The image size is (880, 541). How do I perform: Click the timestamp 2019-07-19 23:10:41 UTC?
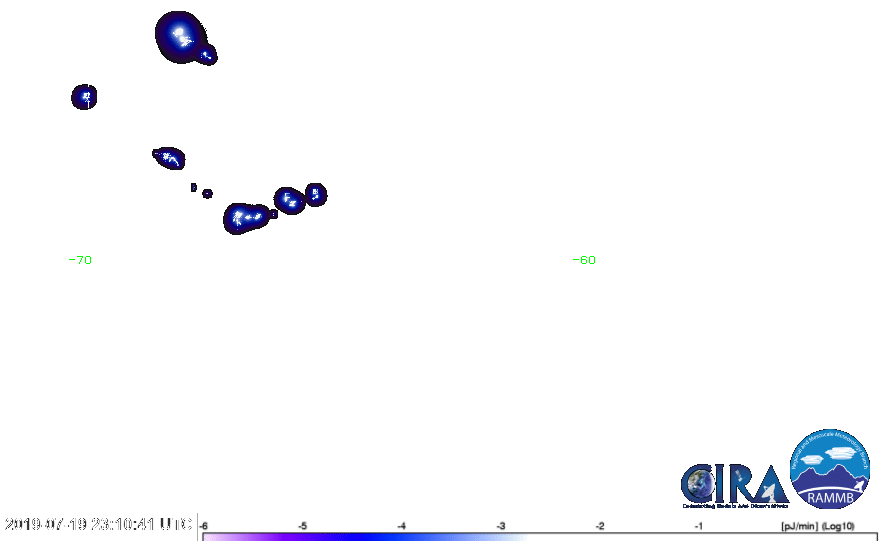tap(98, 524)
